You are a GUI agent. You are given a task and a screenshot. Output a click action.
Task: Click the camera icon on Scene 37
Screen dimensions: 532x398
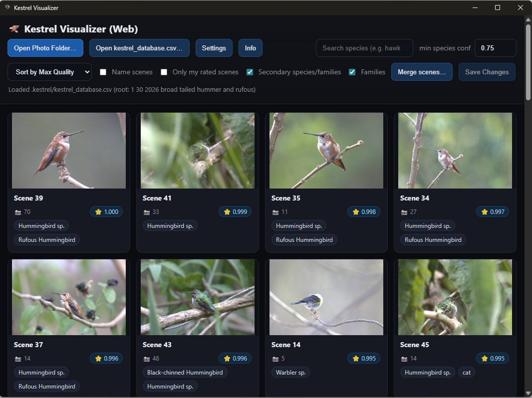(17, 358)
